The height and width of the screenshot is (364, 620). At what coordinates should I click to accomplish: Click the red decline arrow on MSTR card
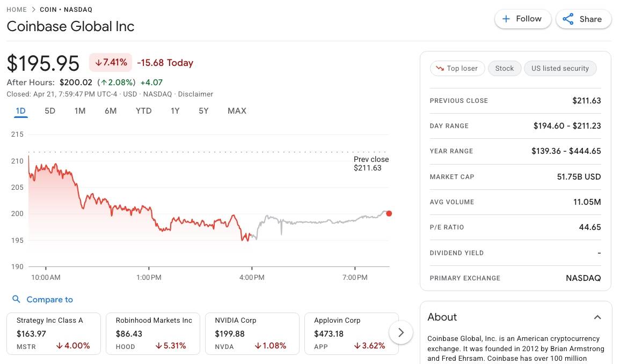pyautogui.click(x=60, y=346)
